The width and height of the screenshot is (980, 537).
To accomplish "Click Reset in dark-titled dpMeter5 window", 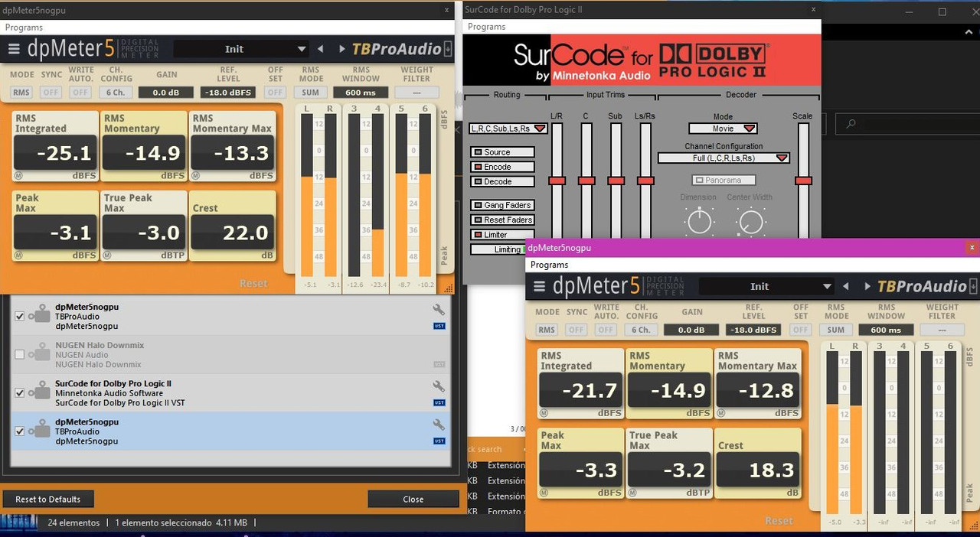I will (253, 283).
